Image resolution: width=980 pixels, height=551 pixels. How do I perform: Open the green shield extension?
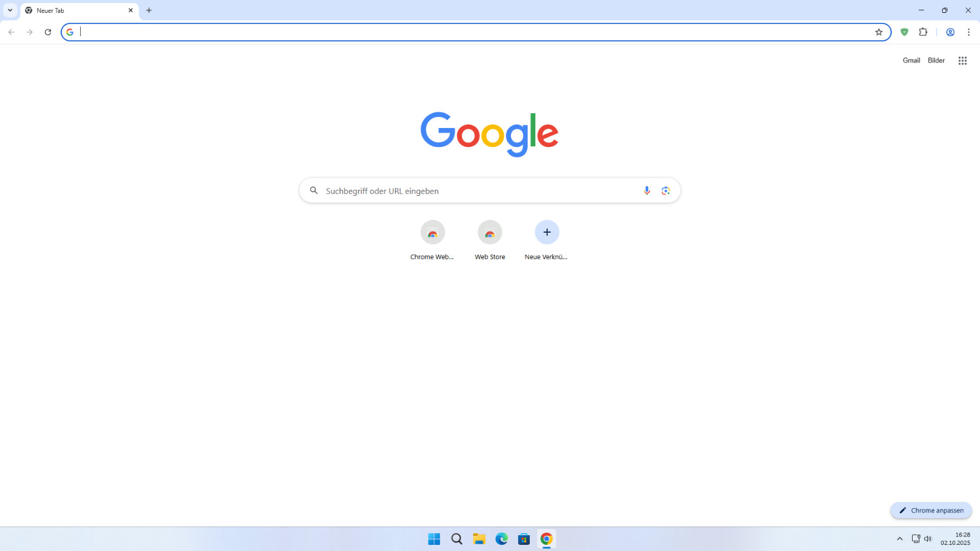point(904,32)
